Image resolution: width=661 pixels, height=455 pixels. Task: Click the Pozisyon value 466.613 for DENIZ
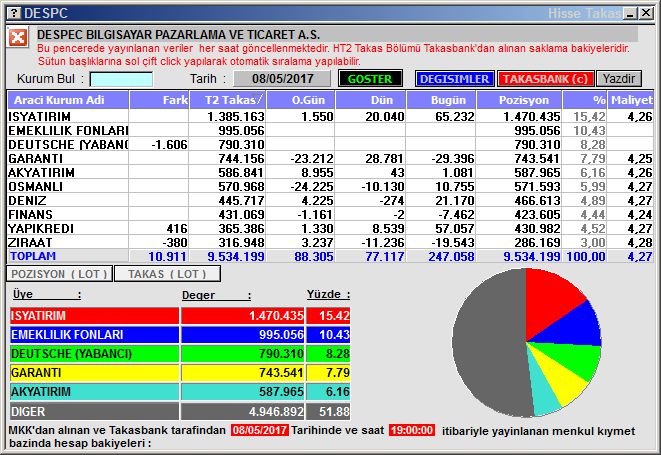pyautogui.click(x=537, y=200)
